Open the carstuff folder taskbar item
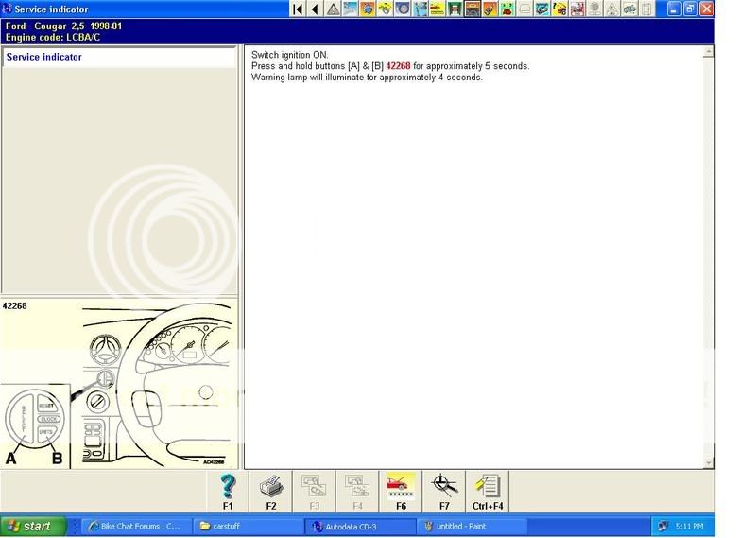The image size is (756, 538). pos(248,527)
